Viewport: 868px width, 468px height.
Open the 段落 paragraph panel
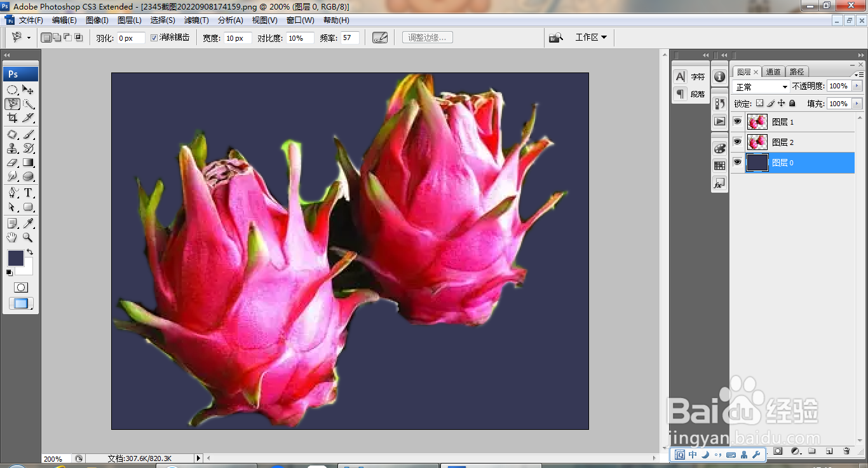pos(690,94)
